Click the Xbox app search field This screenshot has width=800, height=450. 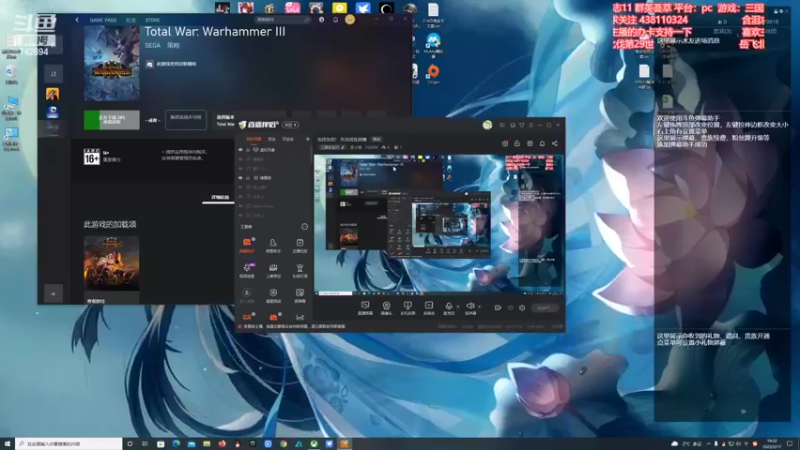283,19
